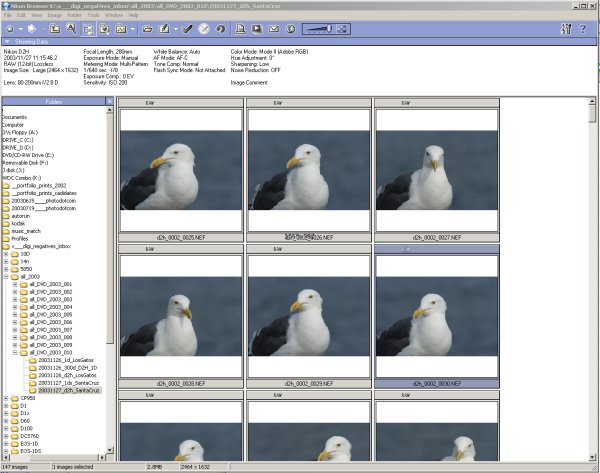This screenshot has height=473, width=600.
Task: Click the globe web toolbar icon
Action: [290, 29]
